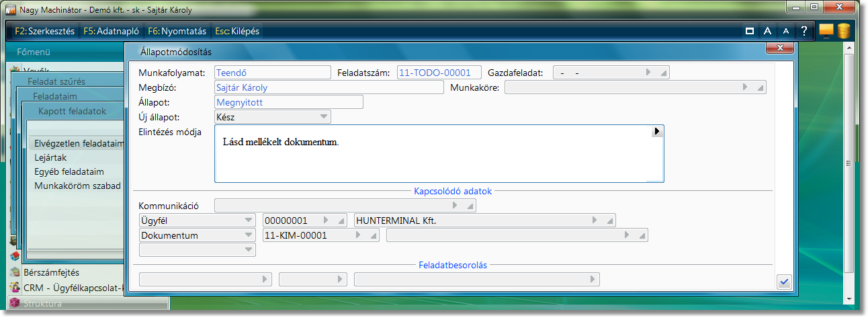
Task: Click the Nagy Machinátor title bar app icon
Action: [10, 9]
